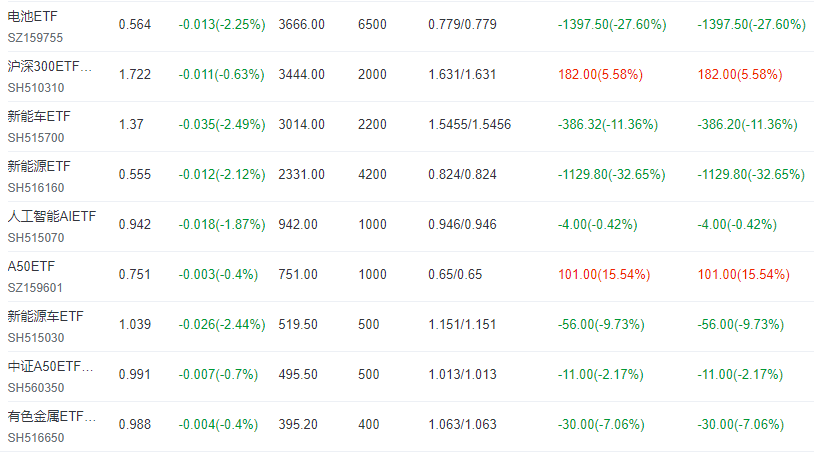Select the -0.018(-1.87%) change value
The height and width of the screenshot is (452, 814).
pyautogui.click(x=222, y=224)
